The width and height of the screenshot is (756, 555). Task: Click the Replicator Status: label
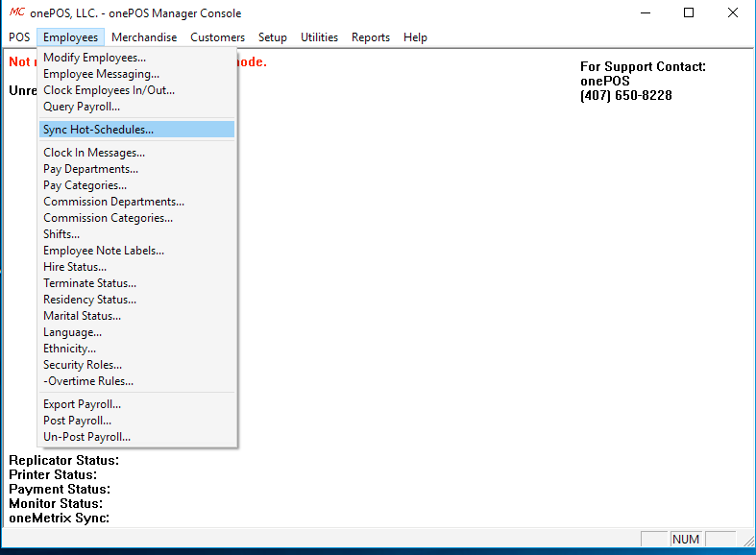point(64,461)
